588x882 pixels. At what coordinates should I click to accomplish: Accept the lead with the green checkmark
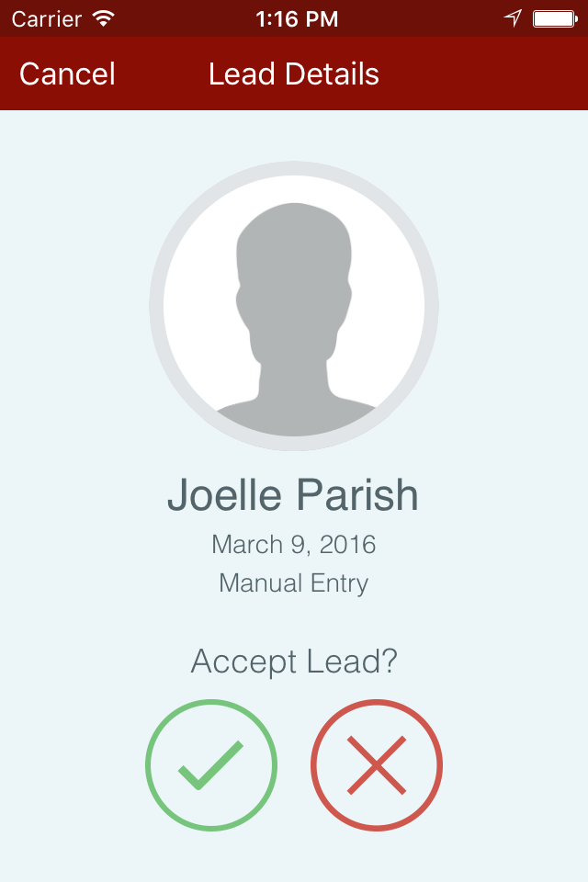(211, 765)
